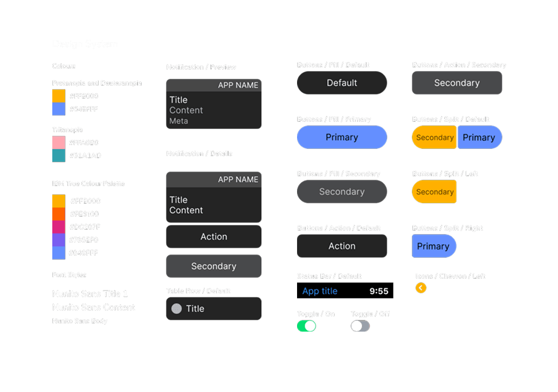Select the teal #31A1AD colour swatch
Screen dimensions: 558x392
(59, 156)
